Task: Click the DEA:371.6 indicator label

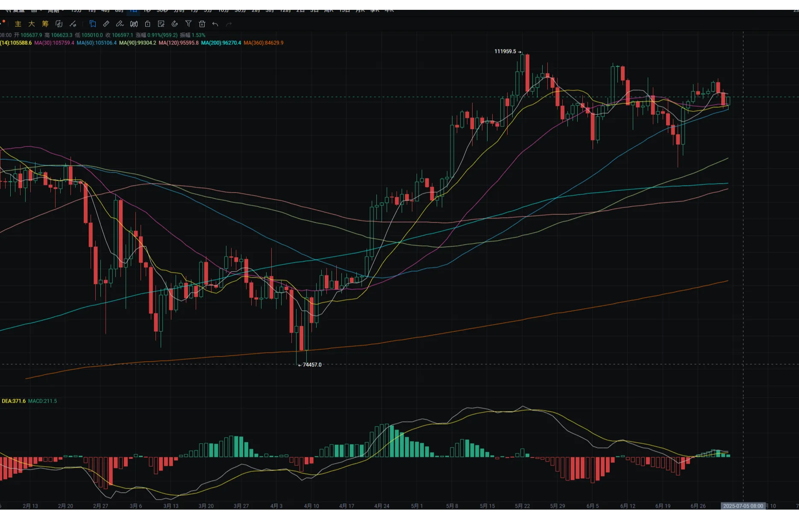Action: pos(14,401)
